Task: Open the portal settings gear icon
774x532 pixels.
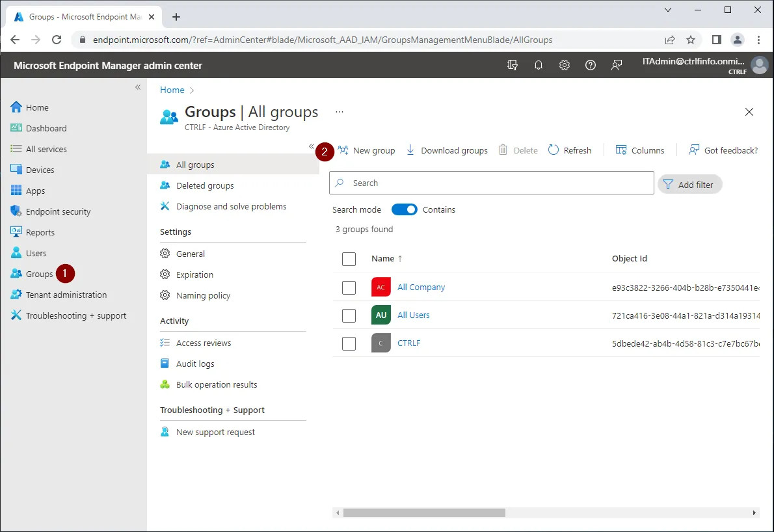Action: (x=564, y=65)
